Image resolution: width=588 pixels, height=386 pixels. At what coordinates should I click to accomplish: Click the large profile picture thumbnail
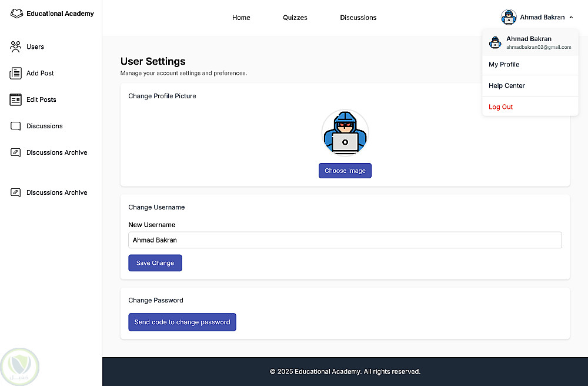(345, 134)
